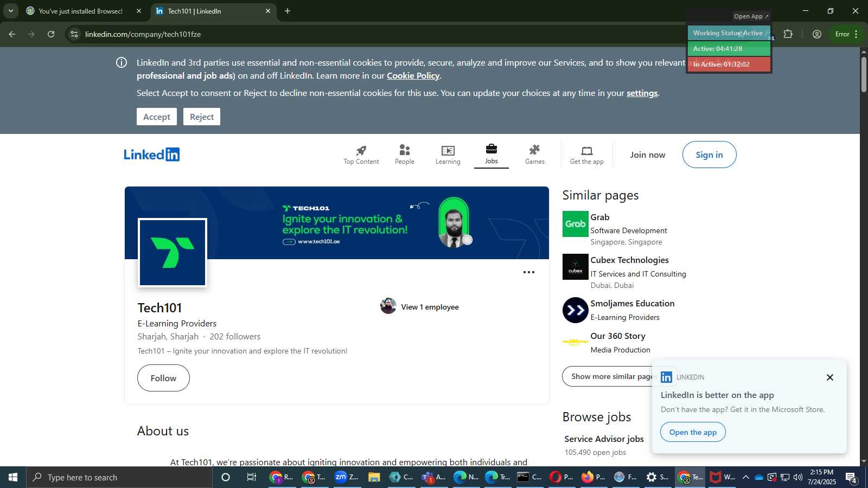Open the Jobs briefcase icon
The width and height of the screenshot is (868, 488).
point(491,149)
